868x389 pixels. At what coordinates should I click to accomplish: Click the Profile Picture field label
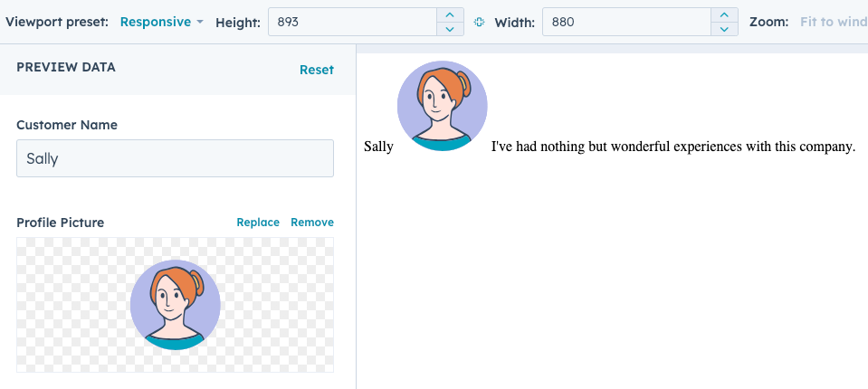click(60, 223)
